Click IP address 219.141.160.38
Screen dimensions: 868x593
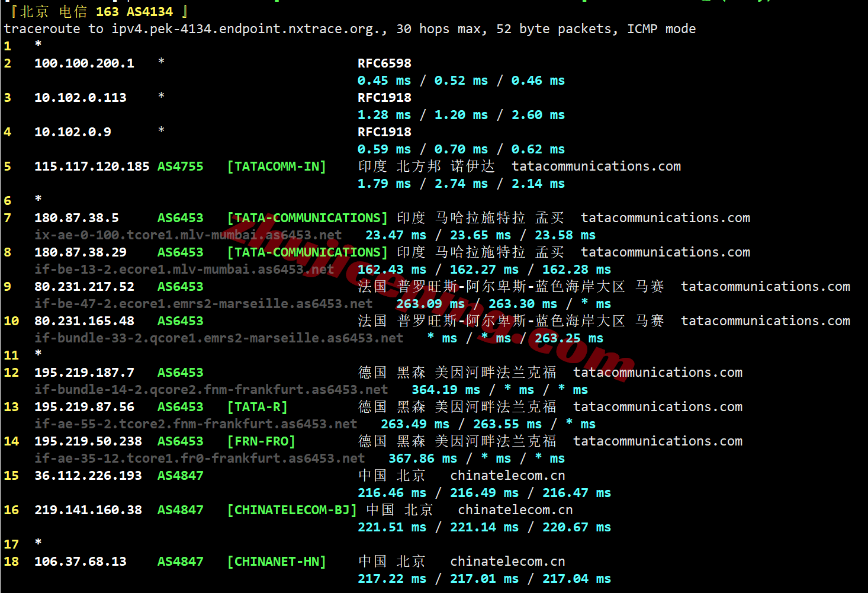pos(88,510)
